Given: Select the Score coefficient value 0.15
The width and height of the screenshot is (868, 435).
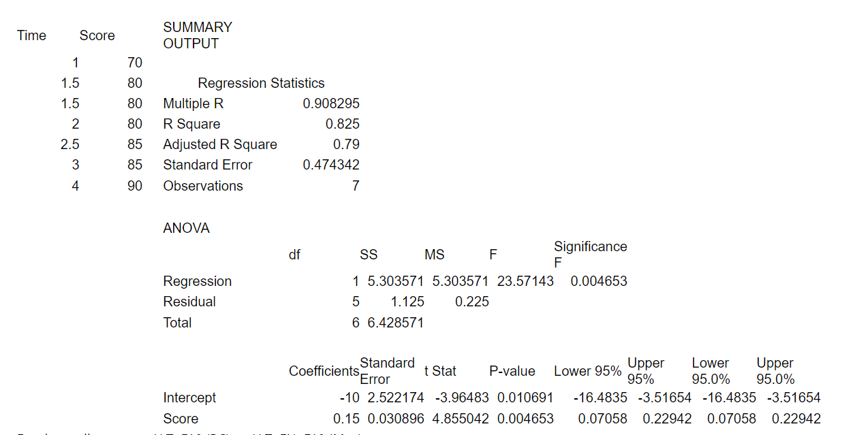Looking at the screenshot, I should 346,419.
